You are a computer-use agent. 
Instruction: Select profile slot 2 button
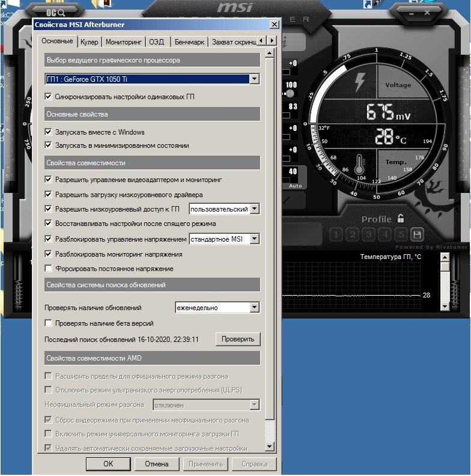point(352,234)
